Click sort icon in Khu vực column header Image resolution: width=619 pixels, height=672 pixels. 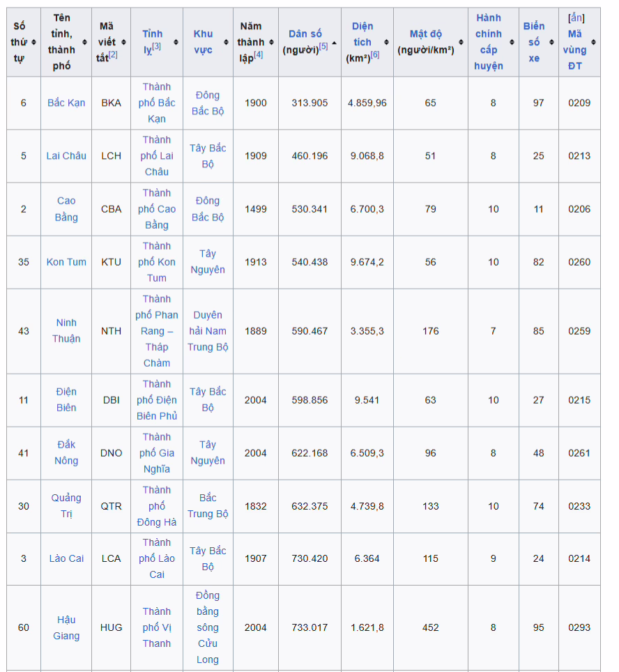227,42
